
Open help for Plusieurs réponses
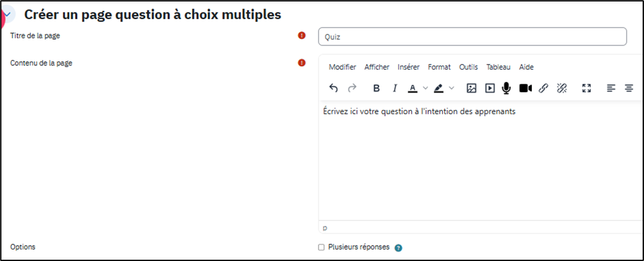pyautogui.click(x=399, y=248)
